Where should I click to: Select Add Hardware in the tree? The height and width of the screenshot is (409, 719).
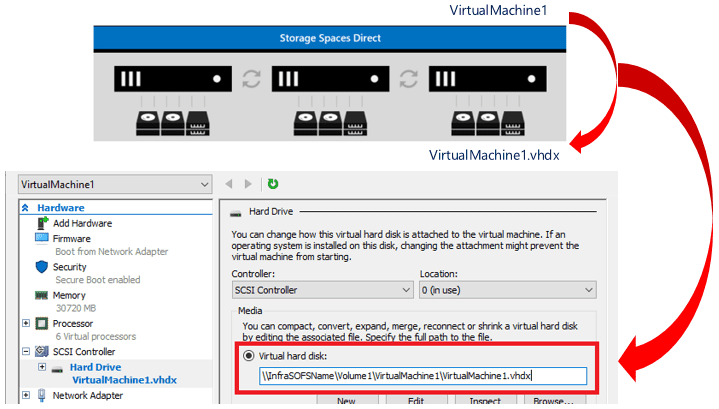click(x=82, y=223)
